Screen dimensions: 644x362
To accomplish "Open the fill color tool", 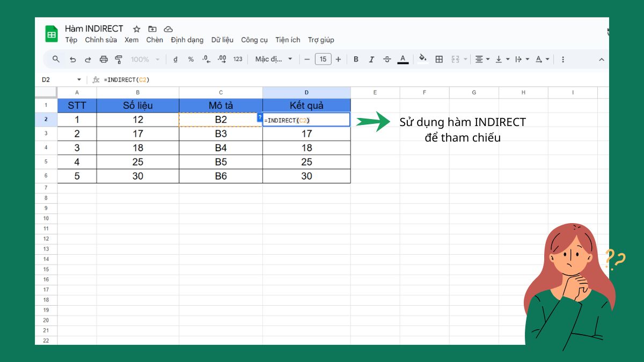I will (x=422, y=59).
